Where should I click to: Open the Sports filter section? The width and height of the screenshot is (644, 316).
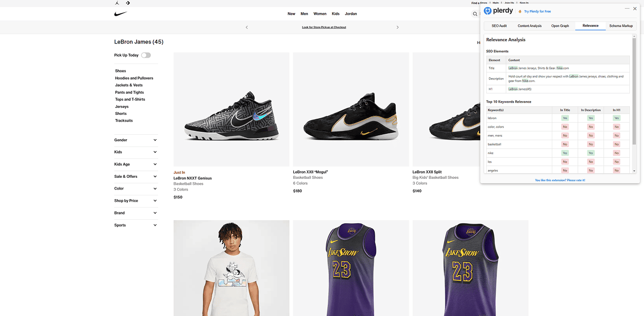(x=136, y=225)
